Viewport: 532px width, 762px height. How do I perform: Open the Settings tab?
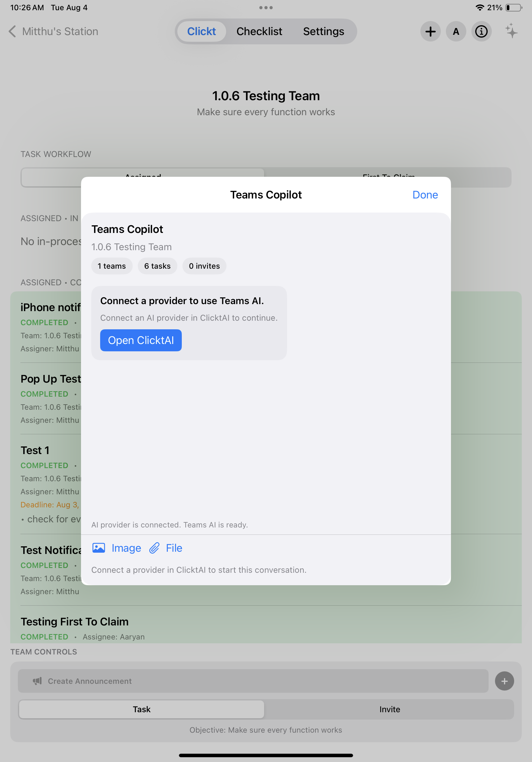click(x=323, y=32)
